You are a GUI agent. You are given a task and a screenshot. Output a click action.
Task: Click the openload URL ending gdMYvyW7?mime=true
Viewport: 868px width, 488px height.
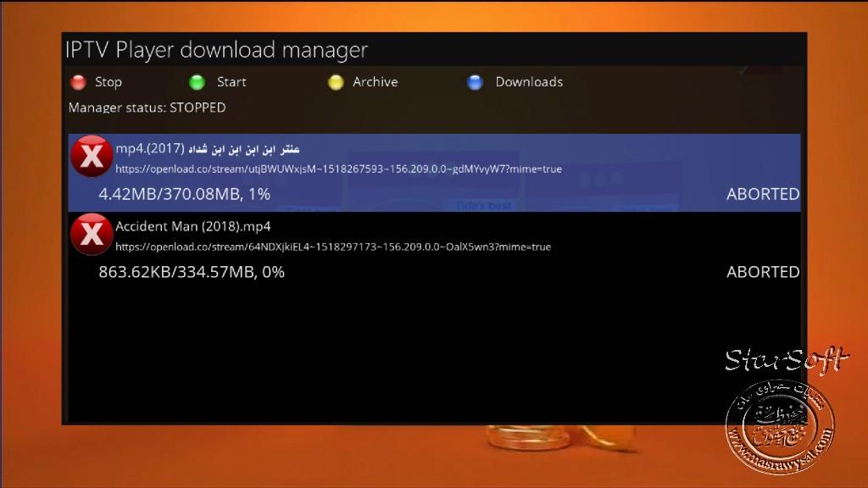[338, 169]
